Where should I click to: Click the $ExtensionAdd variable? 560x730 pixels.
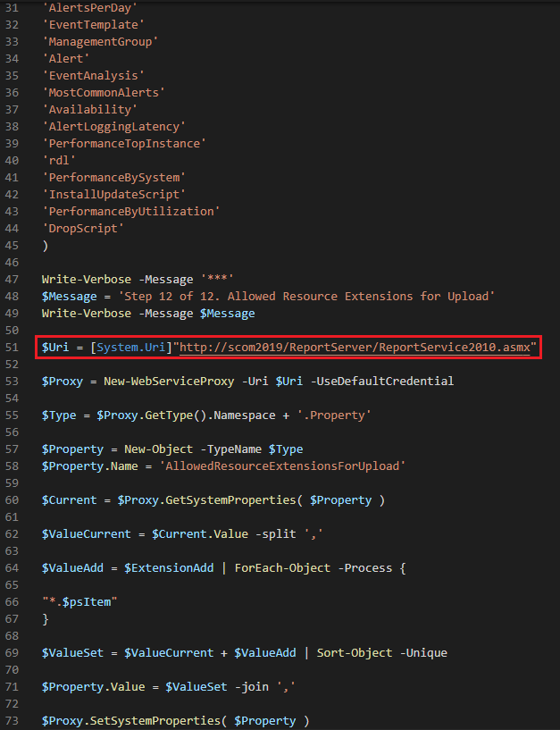click(169, 568)
